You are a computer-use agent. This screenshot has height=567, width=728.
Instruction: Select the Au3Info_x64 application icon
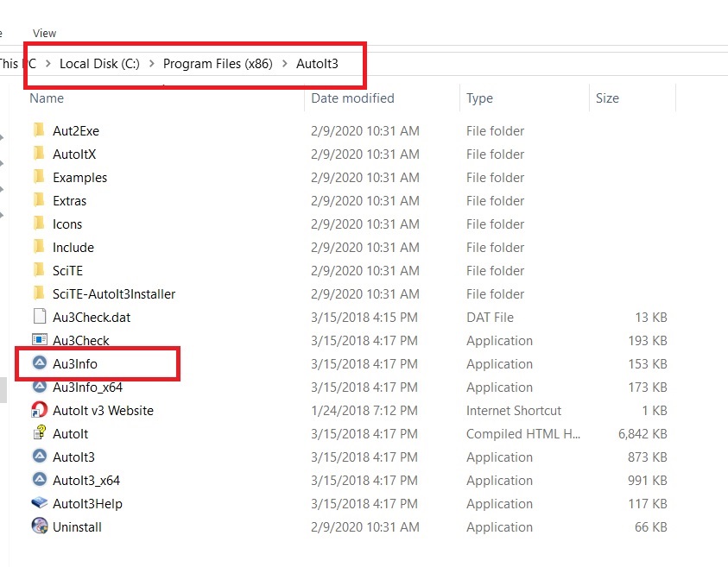pos(39,387)
